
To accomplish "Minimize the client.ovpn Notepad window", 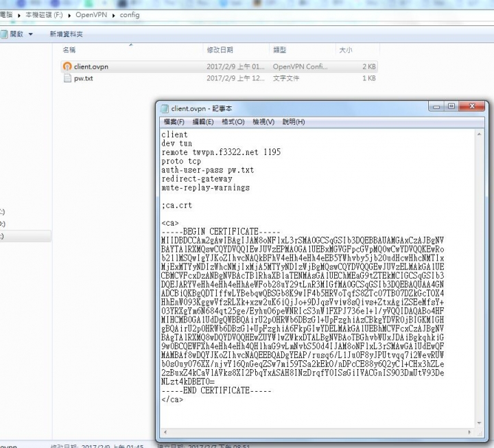I will 436,106.
